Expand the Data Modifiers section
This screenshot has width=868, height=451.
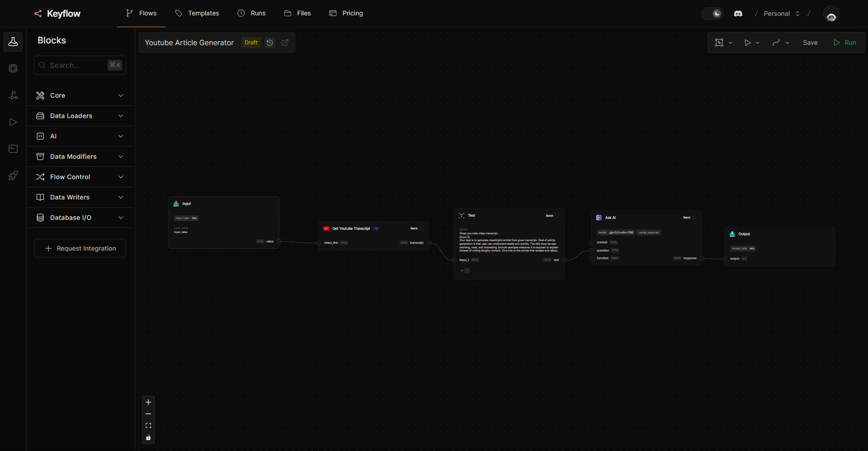(x=80, y=157)
